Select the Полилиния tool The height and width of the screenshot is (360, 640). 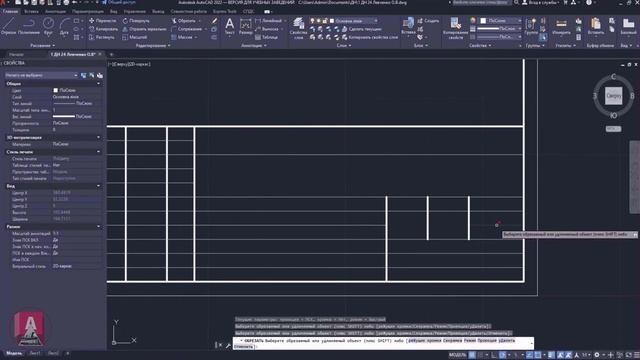(29, 26)
